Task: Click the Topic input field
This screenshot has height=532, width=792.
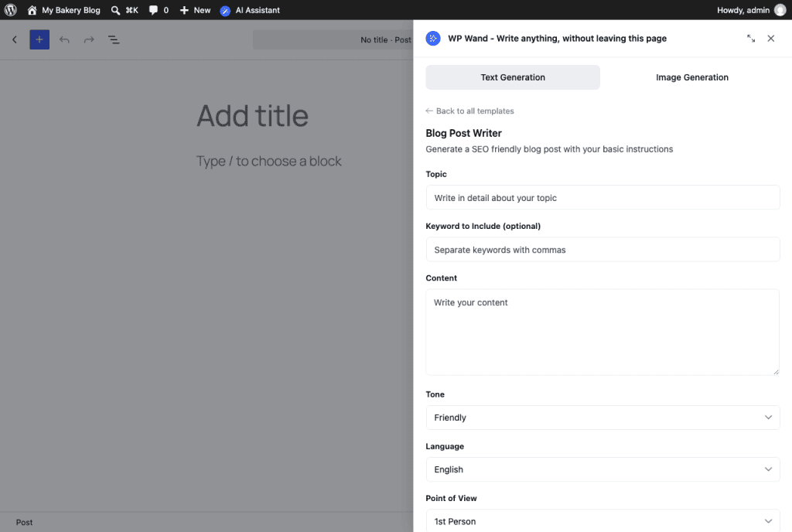Action: 603,197
